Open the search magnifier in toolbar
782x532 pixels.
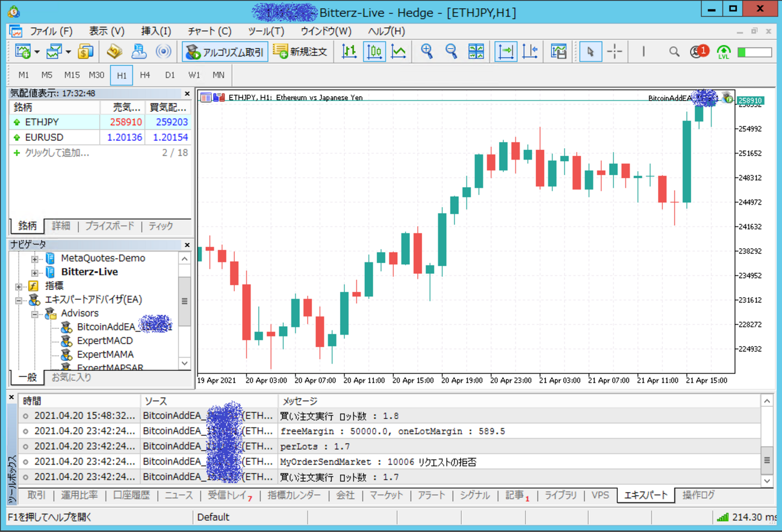[674, 52]
